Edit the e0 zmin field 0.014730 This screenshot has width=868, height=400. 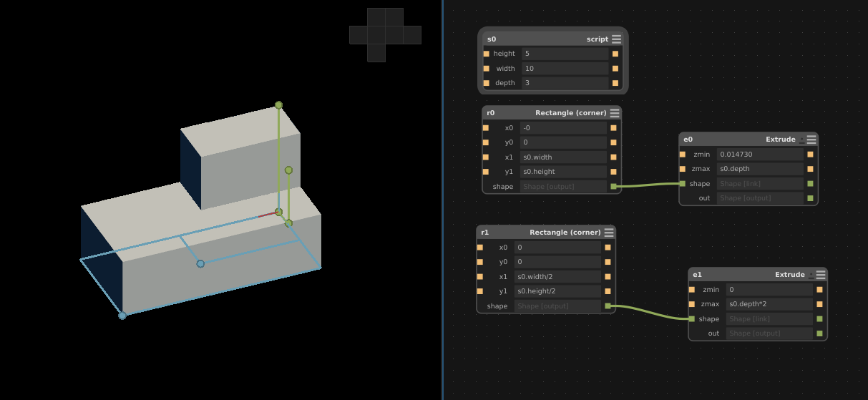[760, 155]
